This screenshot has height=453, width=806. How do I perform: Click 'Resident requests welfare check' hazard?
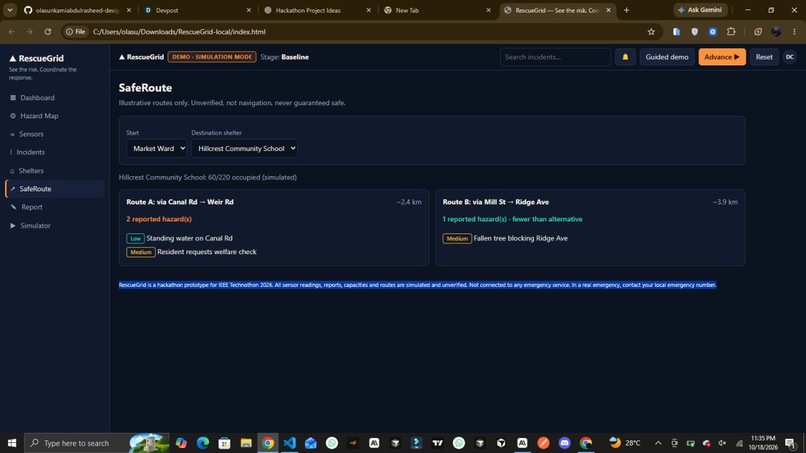[207, 252]
